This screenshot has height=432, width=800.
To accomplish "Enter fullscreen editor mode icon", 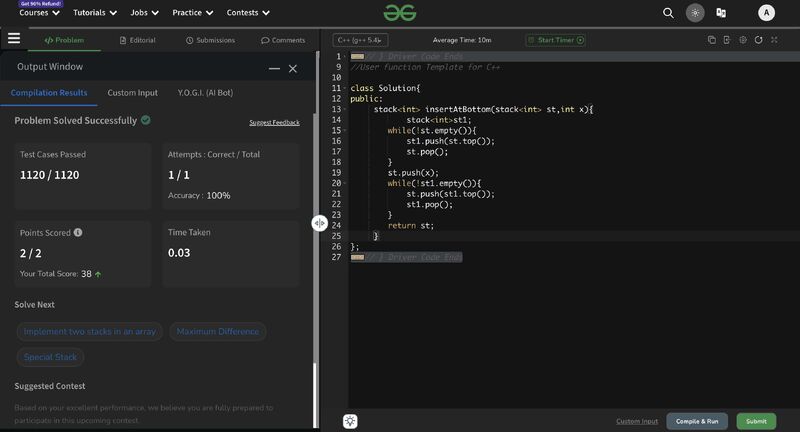I will coord(774,40).
